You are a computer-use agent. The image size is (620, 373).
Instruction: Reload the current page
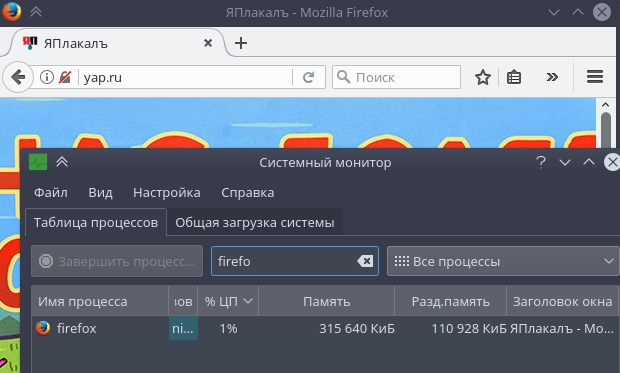coord(308,77)
